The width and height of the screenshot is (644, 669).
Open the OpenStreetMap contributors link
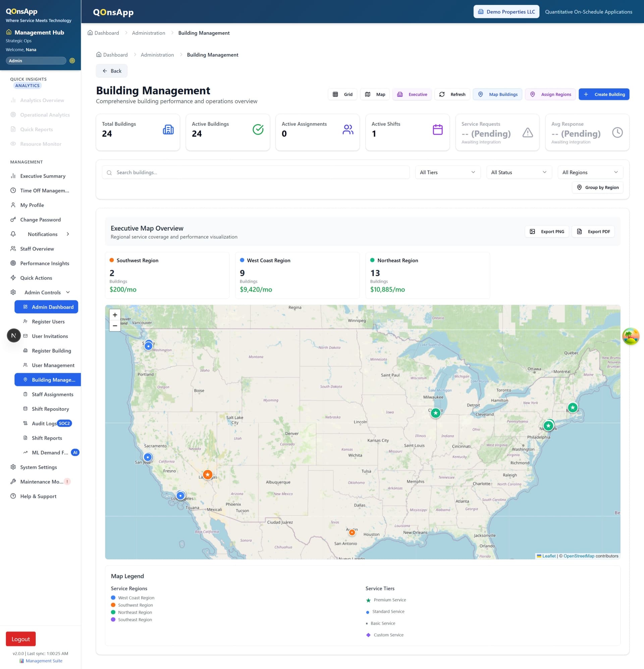[579, 556]
